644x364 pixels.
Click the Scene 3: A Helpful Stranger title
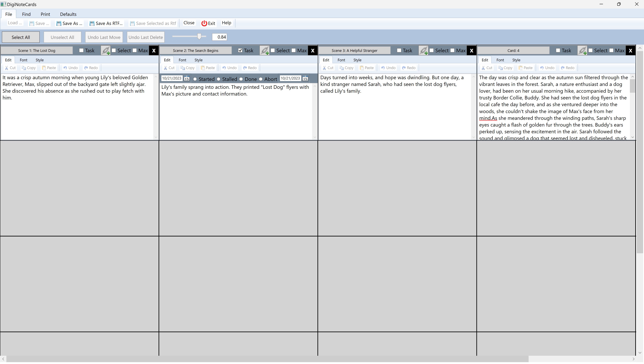(x=354, y=51)
